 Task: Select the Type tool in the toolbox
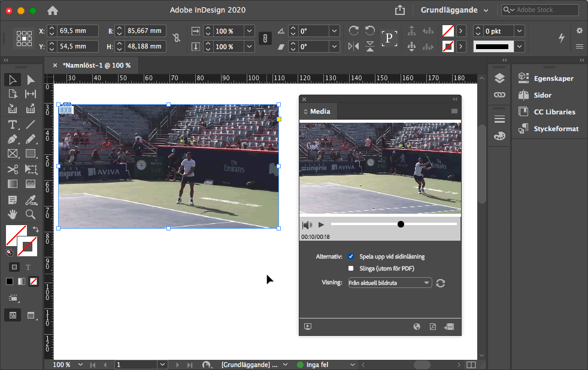(13, 125)
